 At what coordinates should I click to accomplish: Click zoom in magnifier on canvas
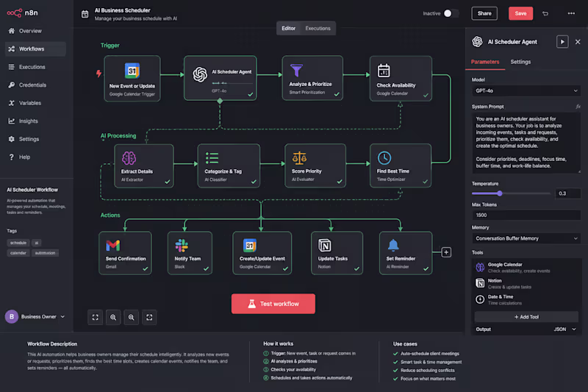click(113, 318)
